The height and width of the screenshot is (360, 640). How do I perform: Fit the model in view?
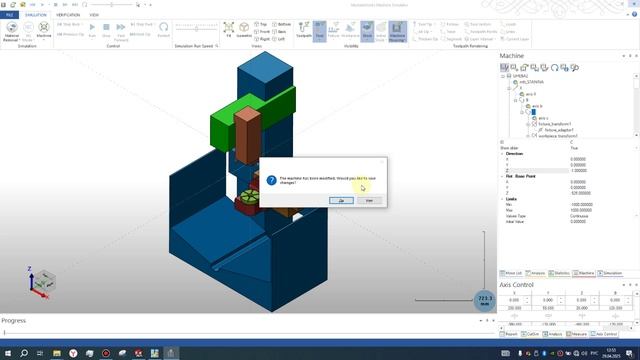[x=229, y=30]
